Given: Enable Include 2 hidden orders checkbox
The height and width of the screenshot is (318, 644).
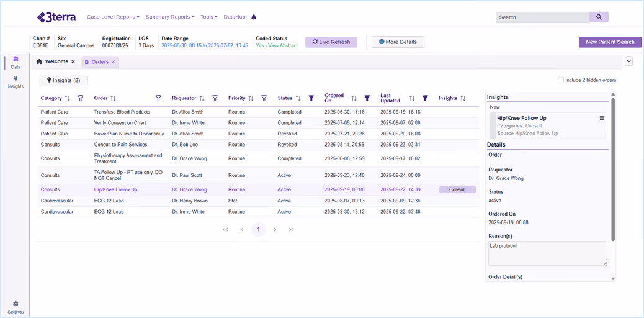Looking at the screenshot, I should pyautogui.click(x=561, y=80).
